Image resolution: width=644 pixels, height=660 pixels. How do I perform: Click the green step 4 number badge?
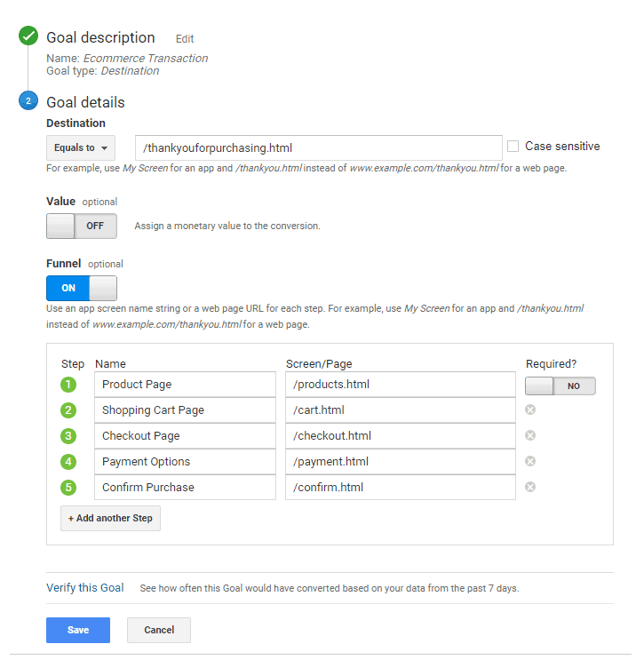click(68, 462)
